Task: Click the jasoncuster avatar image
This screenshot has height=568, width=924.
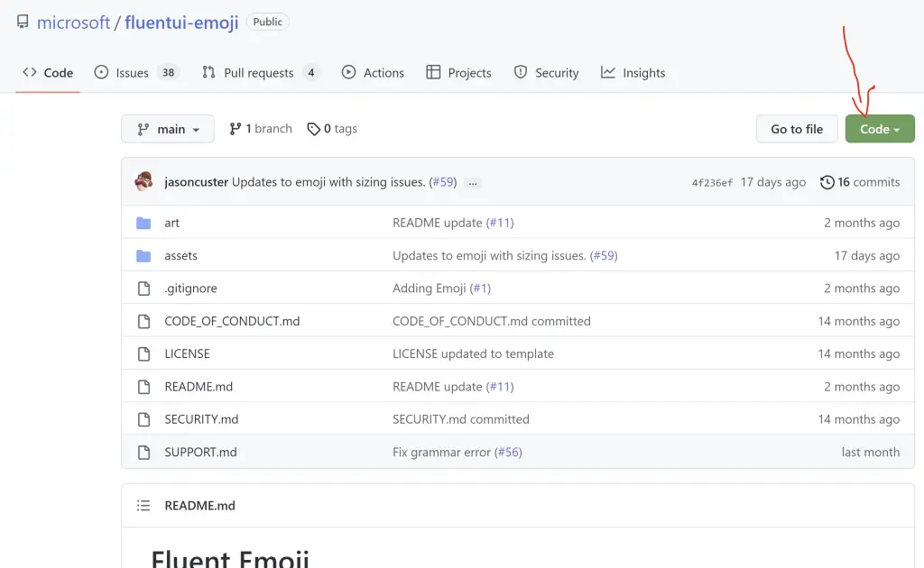Action: click(143, 182)
